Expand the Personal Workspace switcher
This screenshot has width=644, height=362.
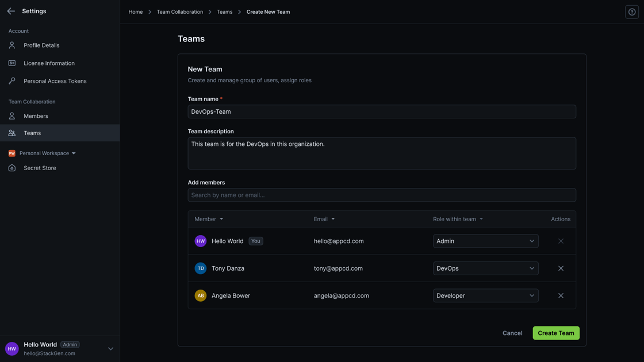click(73, 153)
